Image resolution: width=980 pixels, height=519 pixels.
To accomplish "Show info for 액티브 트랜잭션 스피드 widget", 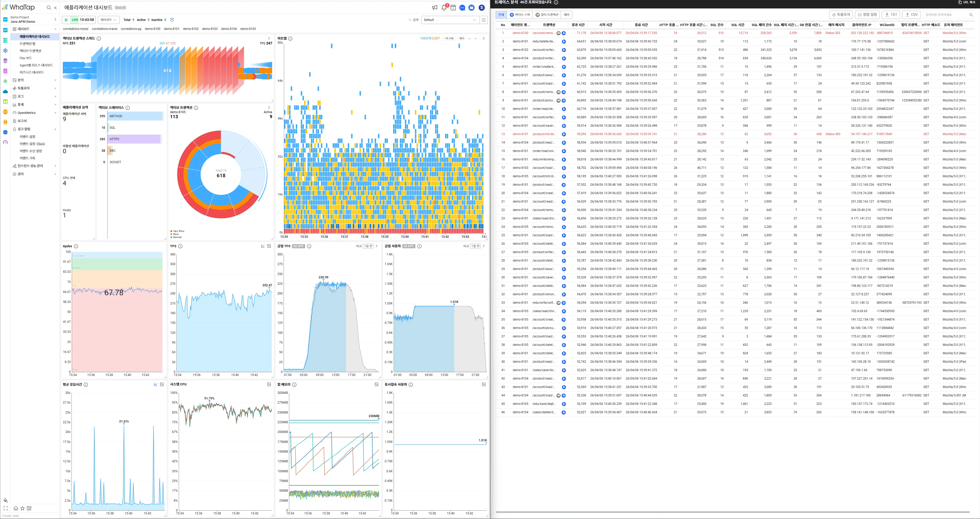I will pos(99,39).
